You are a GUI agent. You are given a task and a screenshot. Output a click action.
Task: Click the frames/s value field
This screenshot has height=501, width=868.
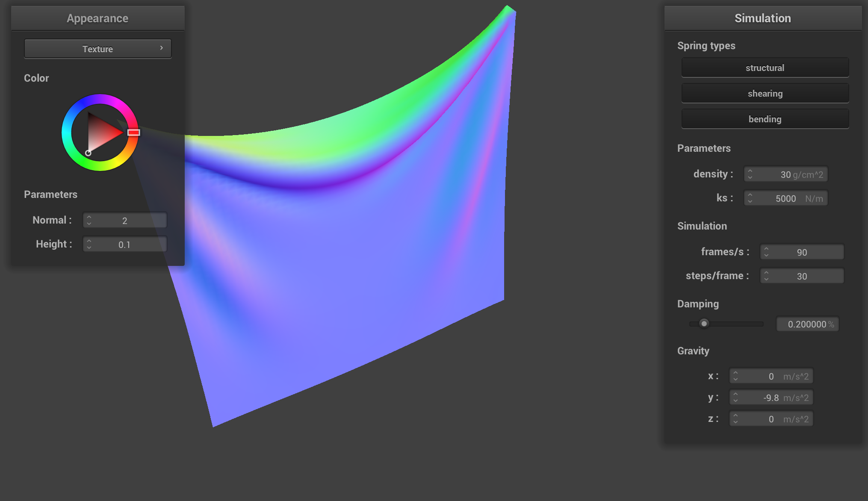pos(802,252)
